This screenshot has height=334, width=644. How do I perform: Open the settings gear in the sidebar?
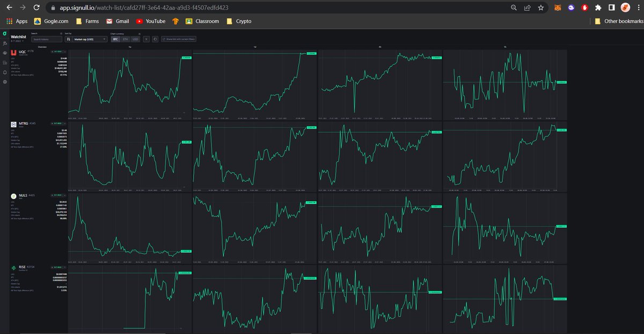pos(4,82)
